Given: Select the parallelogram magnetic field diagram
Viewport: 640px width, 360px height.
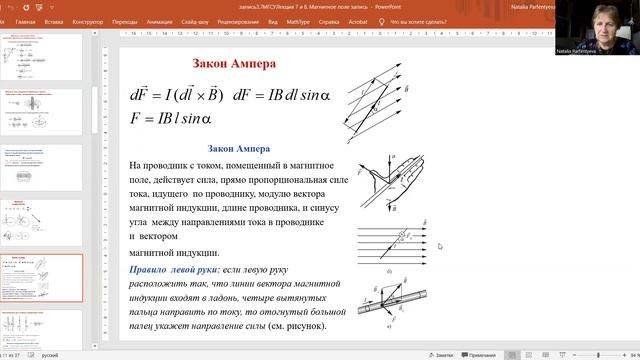Looking at the screenshot, I should 376,103.
